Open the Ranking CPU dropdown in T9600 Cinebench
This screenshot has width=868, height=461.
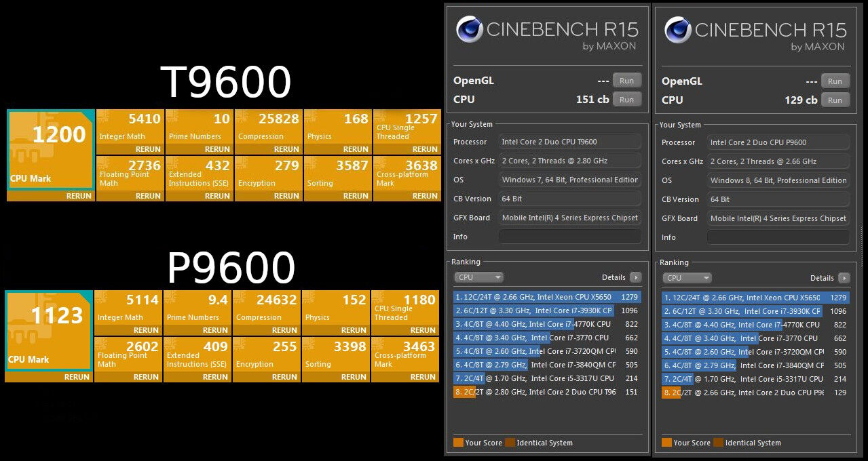click(x=478, y=277)
